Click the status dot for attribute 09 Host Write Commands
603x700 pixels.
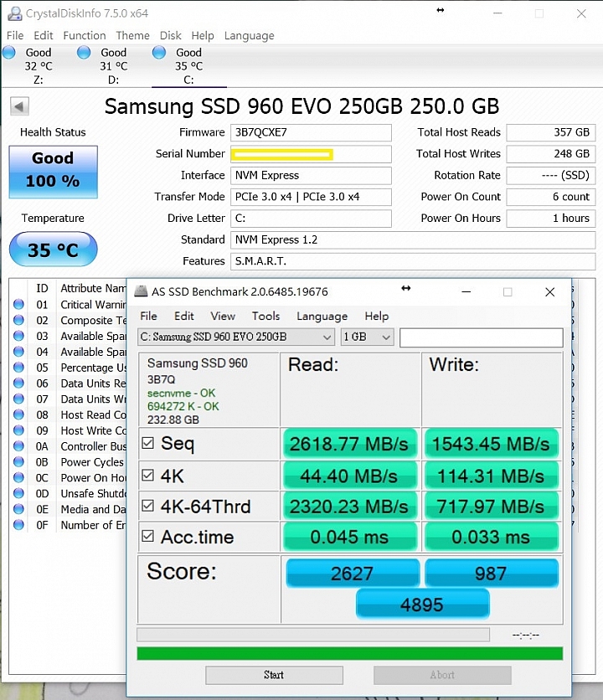(18, 430)
